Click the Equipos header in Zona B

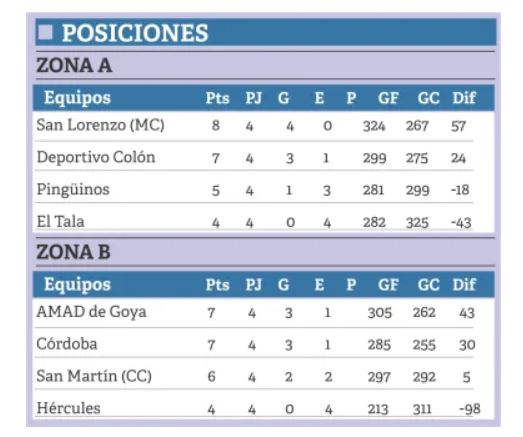(x=77, y=285)
